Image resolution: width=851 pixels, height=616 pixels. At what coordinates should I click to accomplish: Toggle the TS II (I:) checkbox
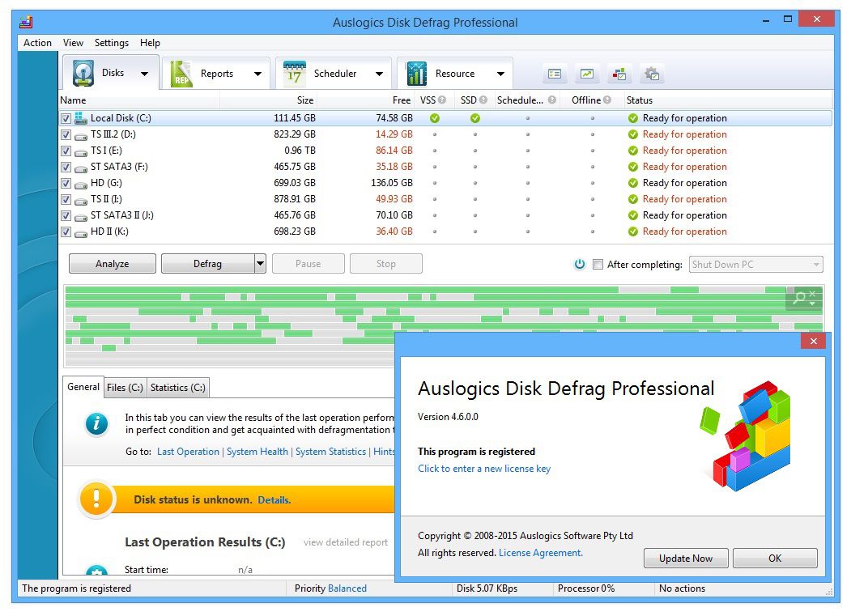click(x=66, y=200)
